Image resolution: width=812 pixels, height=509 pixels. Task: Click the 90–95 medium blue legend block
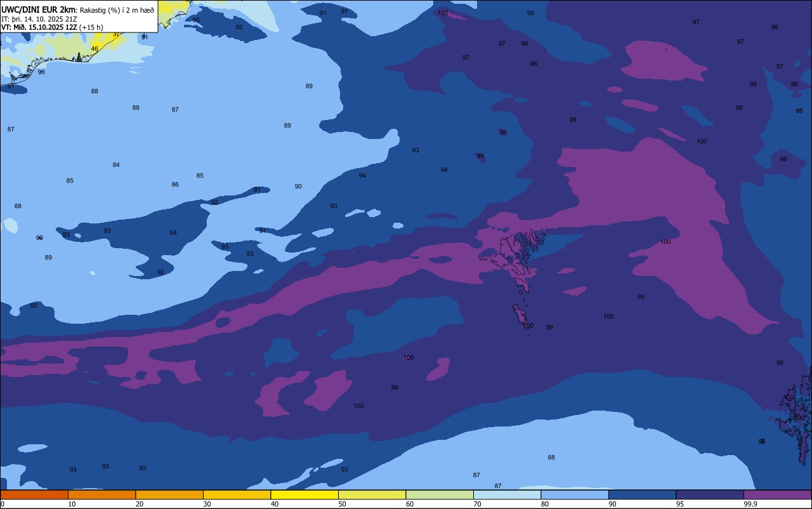(642, 494)
